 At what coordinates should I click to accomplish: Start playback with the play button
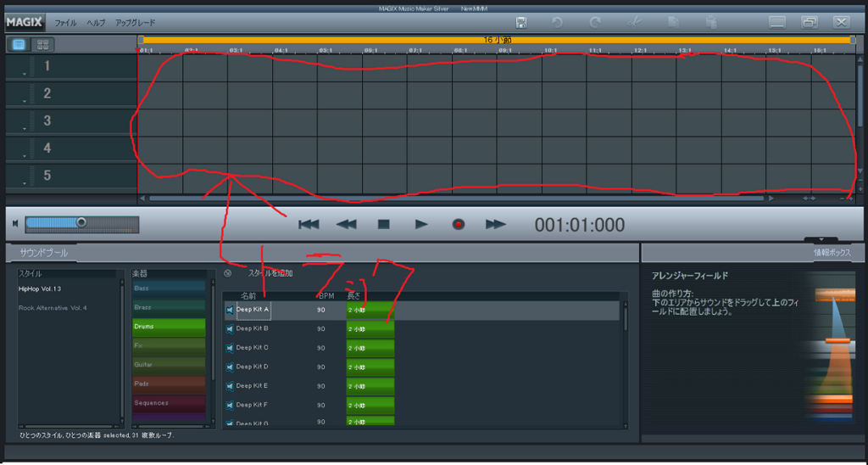click(x=421, y=225)
